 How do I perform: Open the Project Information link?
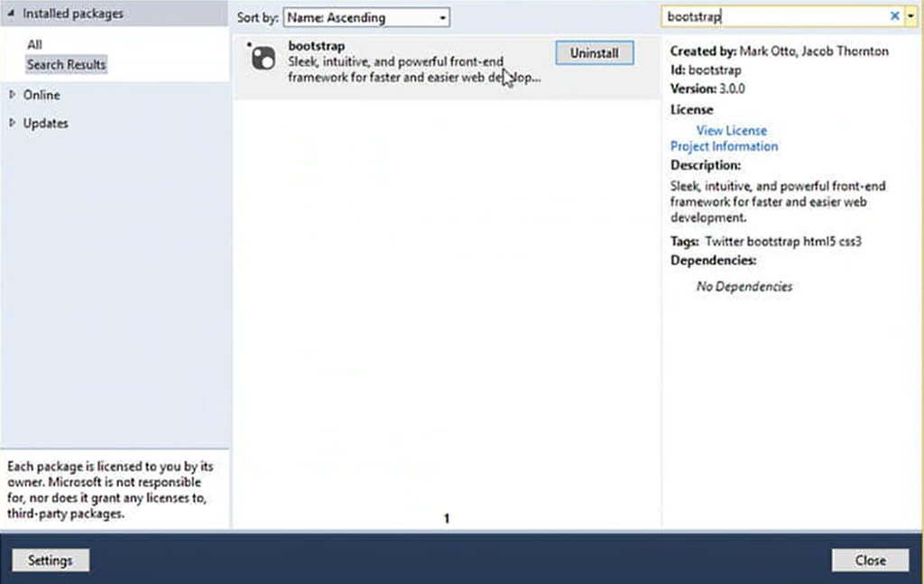[725, 146]
